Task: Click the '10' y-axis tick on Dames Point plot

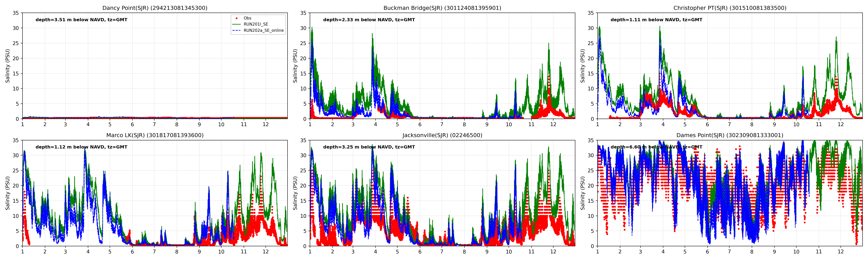Action: (591, 216)
